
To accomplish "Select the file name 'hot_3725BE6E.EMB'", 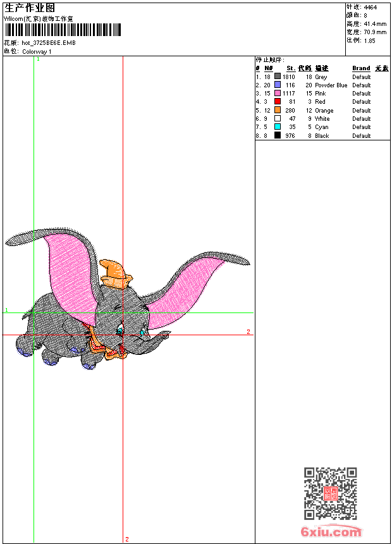I will coord(49,43).
